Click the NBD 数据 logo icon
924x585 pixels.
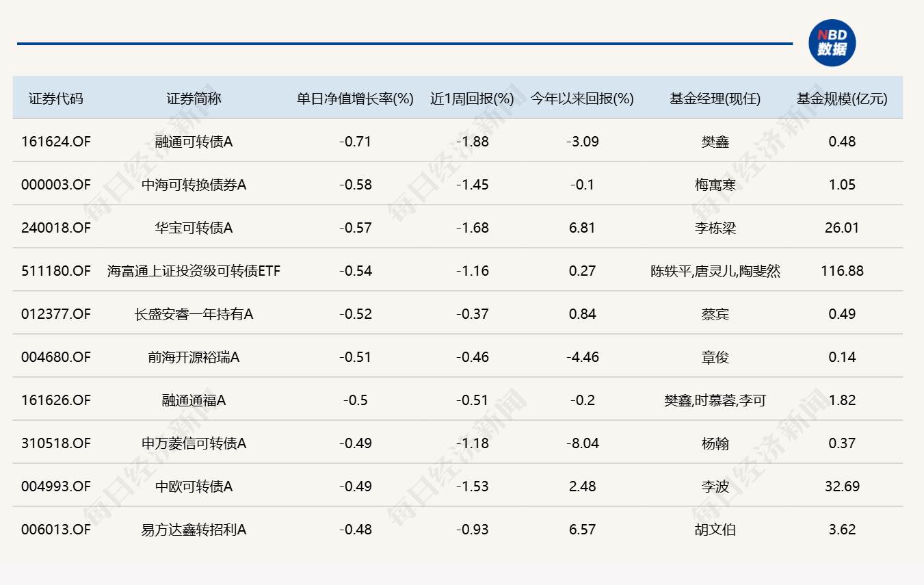832,43
